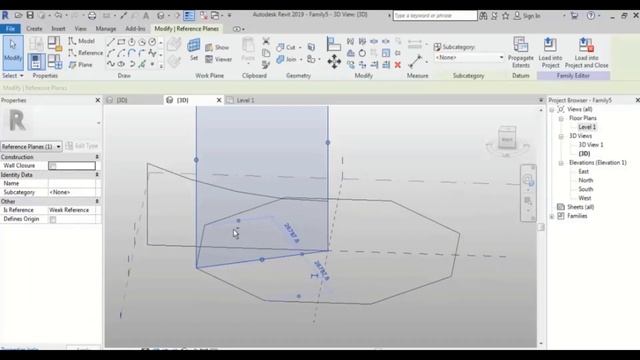Collapse the Views (all) tree node
Screen dimensions: 640x360
pos(552,109)
